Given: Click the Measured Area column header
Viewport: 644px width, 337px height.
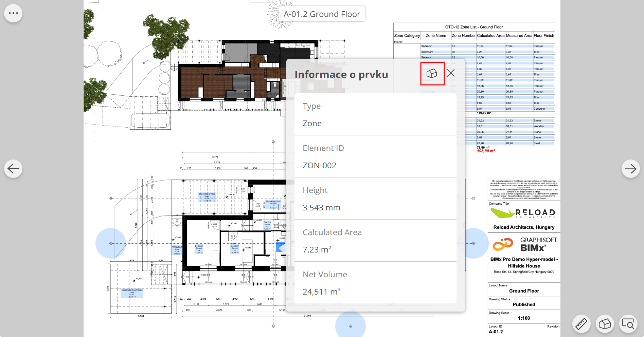Looking at the screenshot, I should click(x=519, y=36).
